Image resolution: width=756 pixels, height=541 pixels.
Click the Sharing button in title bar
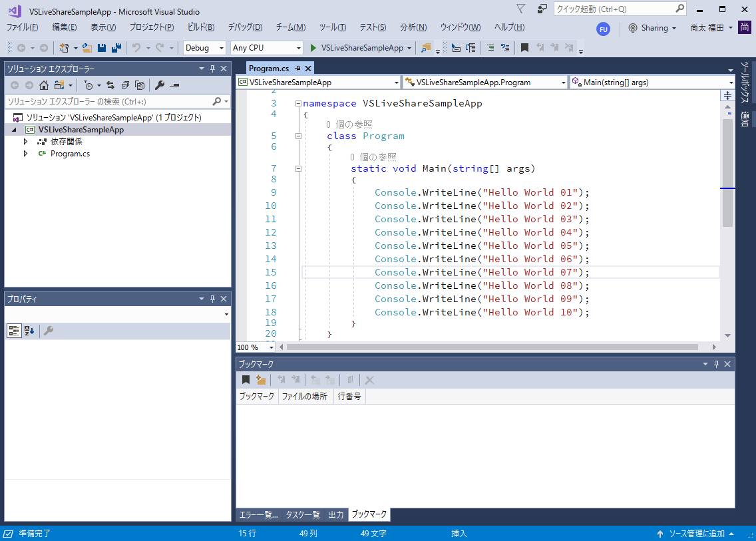tap(653, 28)
